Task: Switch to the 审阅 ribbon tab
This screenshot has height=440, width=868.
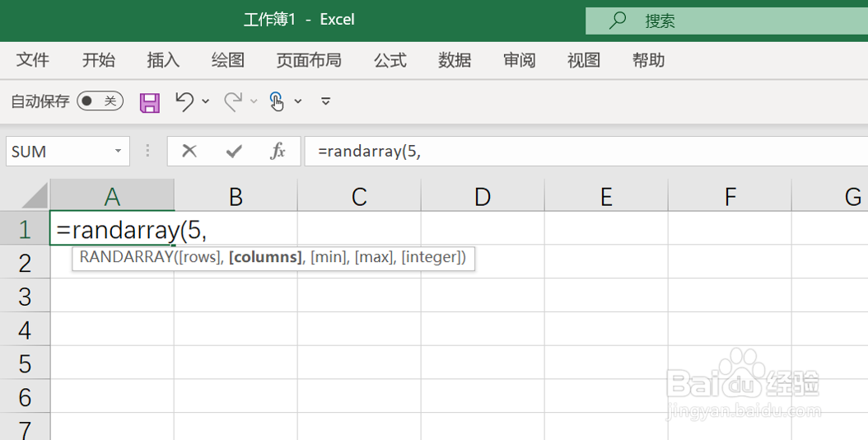Action: coord(520,60)
